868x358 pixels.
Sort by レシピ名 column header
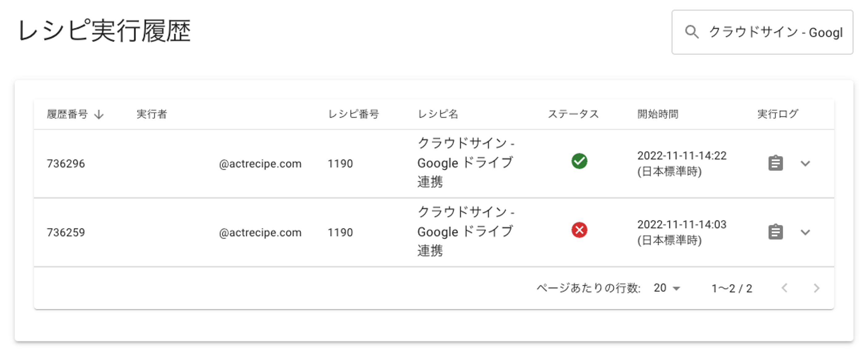coord(438,114)
